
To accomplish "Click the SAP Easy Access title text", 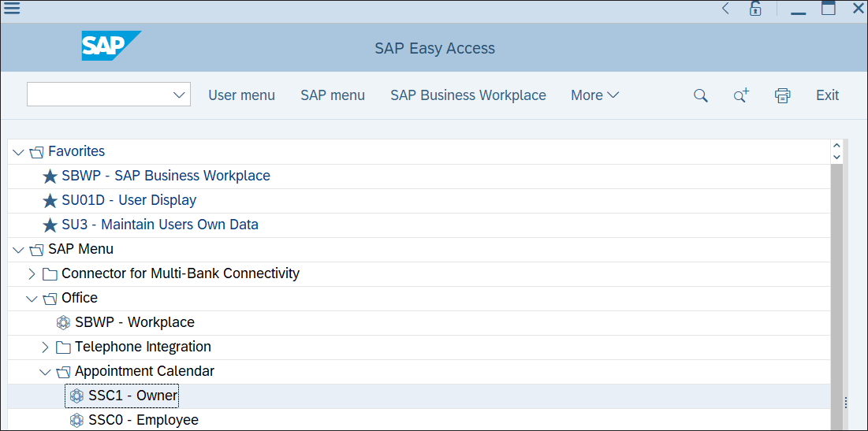I will pyautogui.click(x=434, y=48).
